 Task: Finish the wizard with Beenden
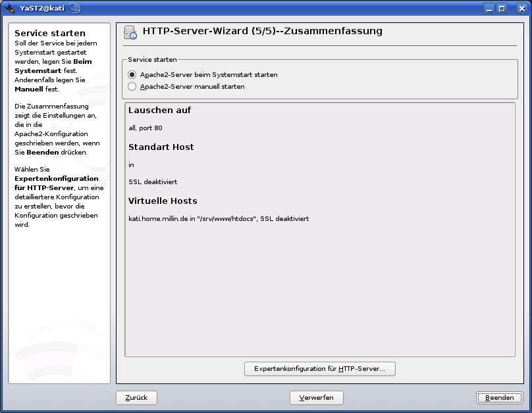tap(499, 398)
